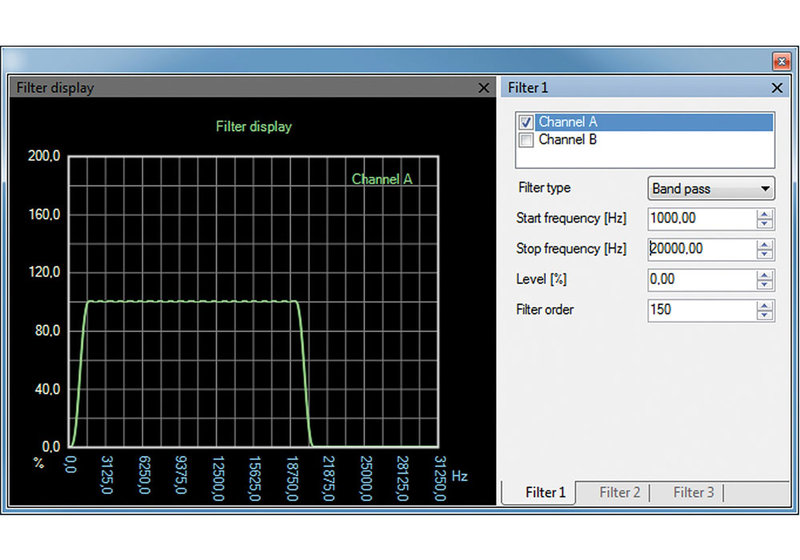Image resolution: width=800 pixels, height=560 pixels.
Task: Click the 120,0 y-axis value
Action: point(44,272)
